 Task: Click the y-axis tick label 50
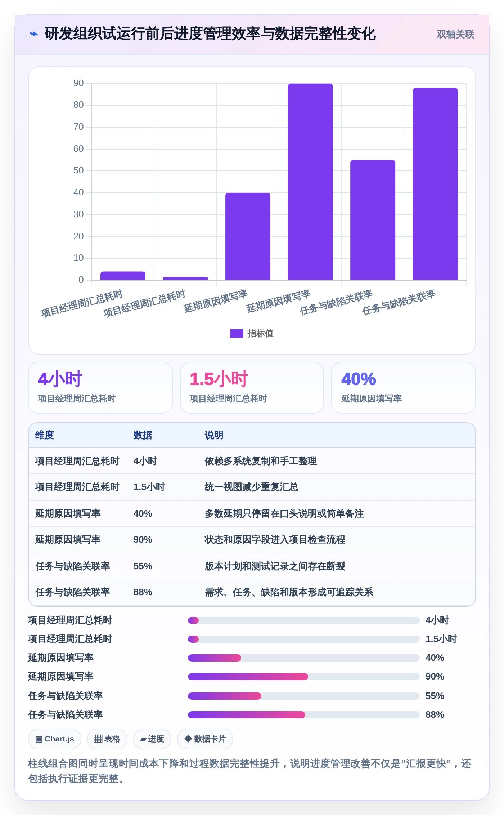click(78, 170)
